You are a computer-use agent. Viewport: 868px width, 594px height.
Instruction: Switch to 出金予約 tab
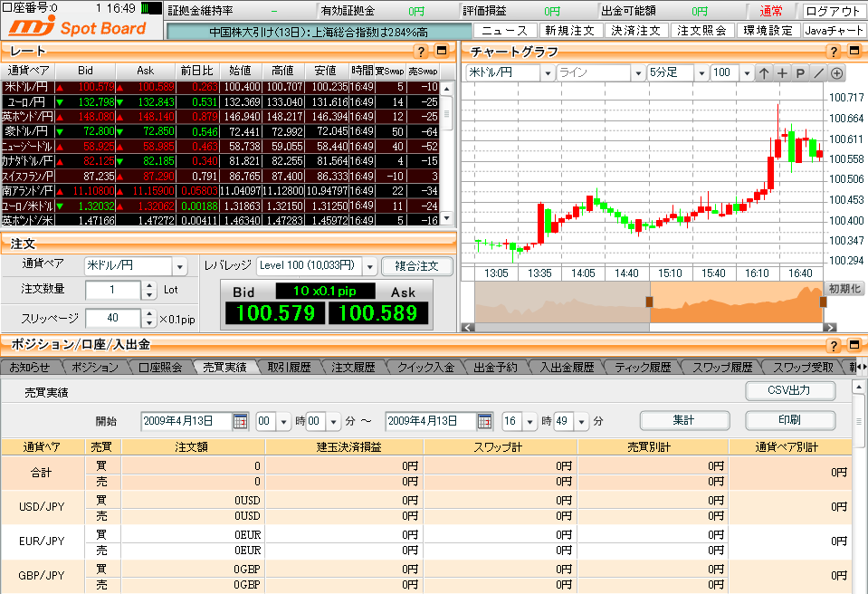495,367
